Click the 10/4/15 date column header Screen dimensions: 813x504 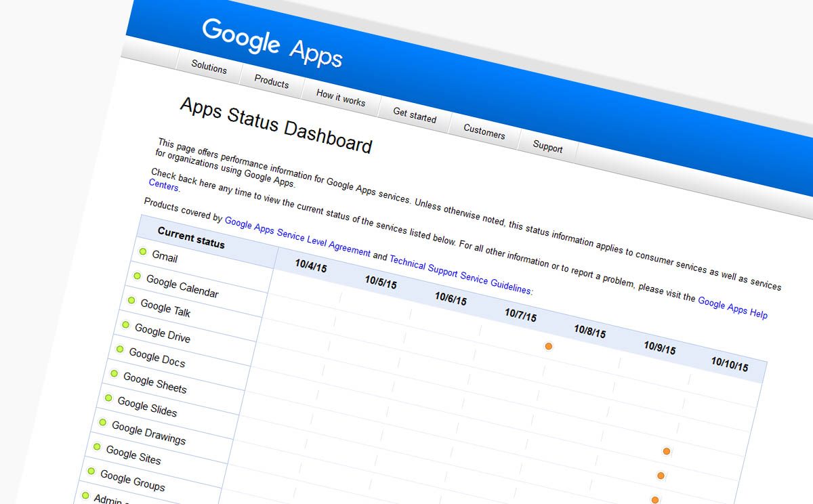(311, 266)
